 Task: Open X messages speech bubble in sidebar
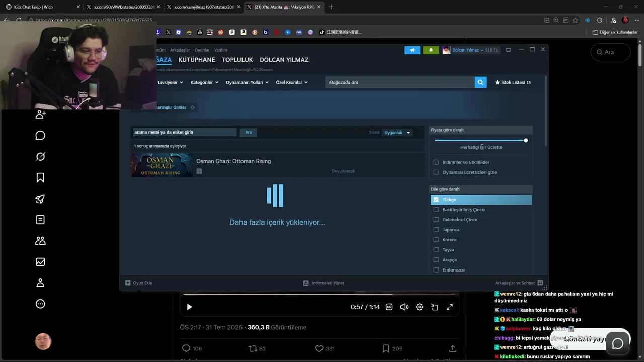point(40,136)
